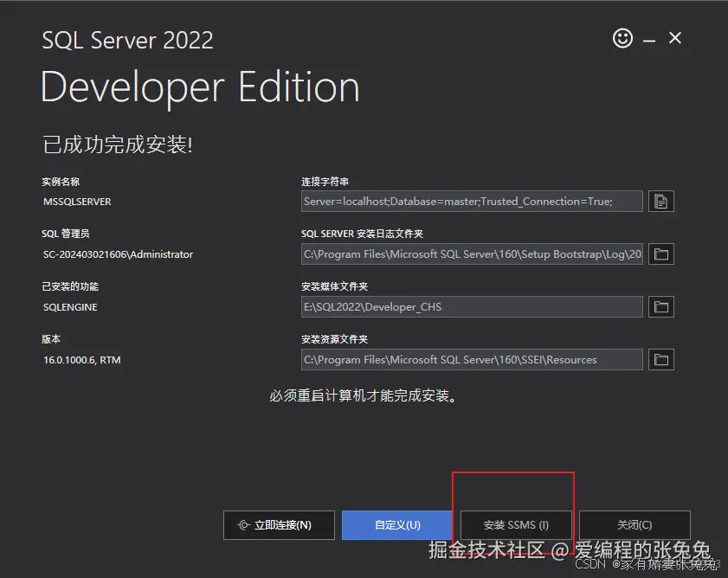The image size is (728, 578).
Task: Click the 必须重启计算机才能完成安装 message
Action: [364, 395]
